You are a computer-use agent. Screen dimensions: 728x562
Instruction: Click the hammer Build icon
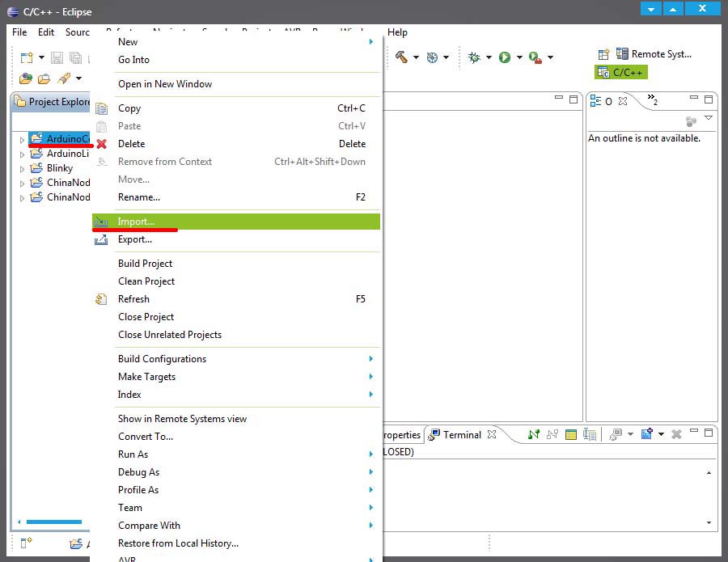[x=401, y=57]
